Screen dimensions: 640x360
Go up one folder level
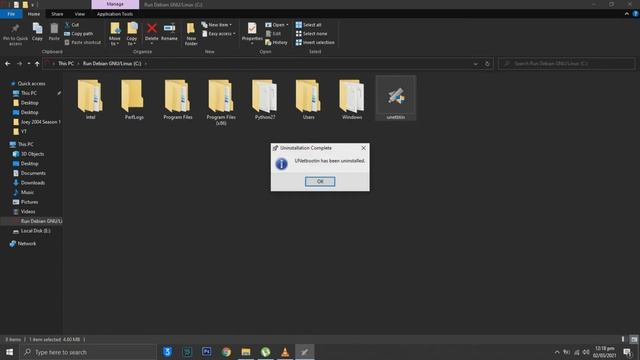[37, 64]
